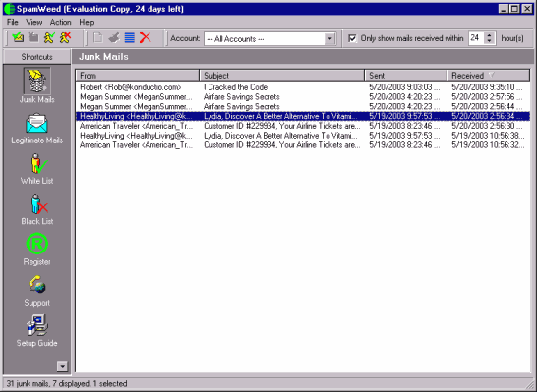Sort mail list by Subject column

point(282,76)
